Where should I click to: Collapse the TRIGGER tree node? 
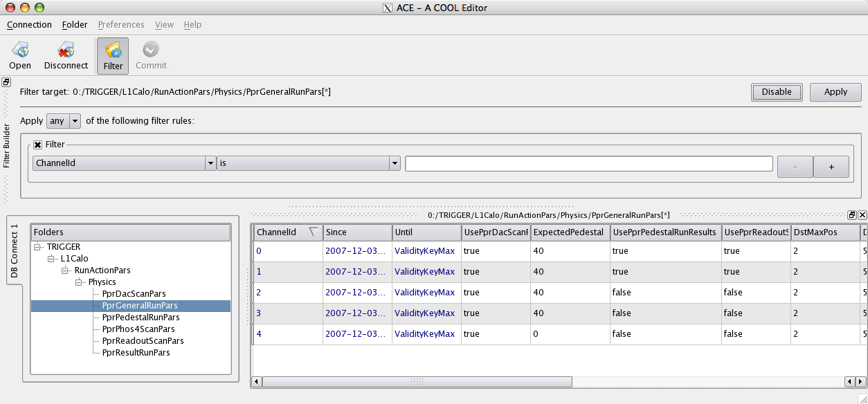(x=37, y=247)
